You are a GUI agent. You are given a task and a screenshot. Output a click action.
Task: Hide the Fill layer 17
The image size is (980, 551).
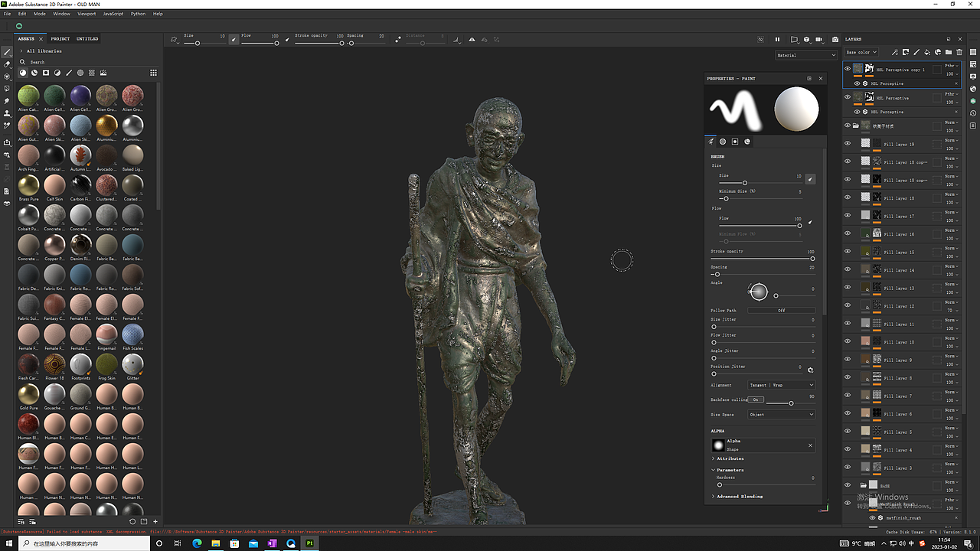click(x=848, y=216)
